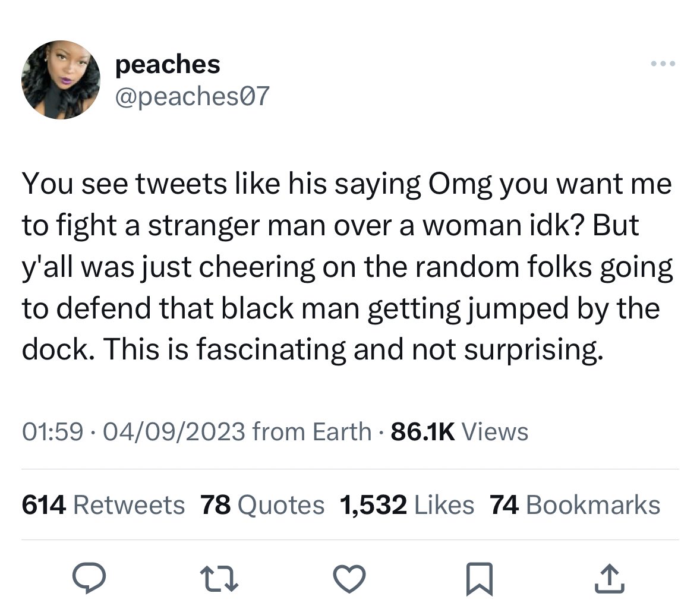Visit the @peaches07 handle link
Image resolution: width=700 pixels, height=612 pixels.
[193, 96]
